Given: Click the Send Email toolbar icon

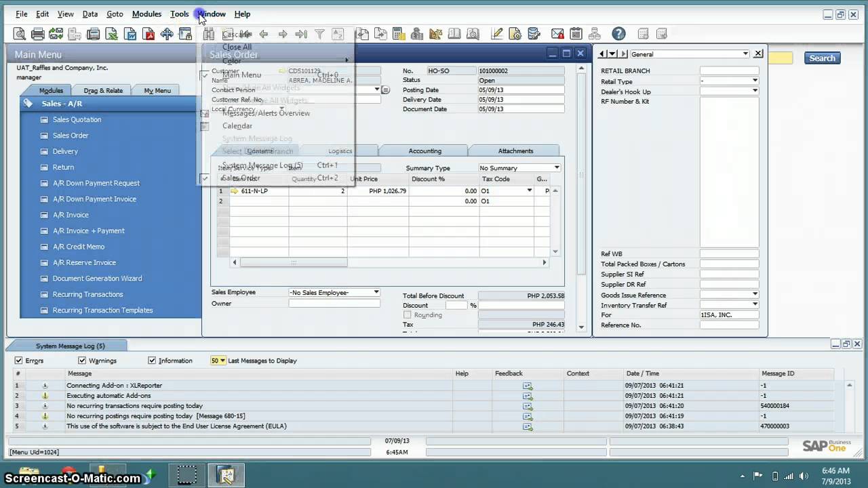Looking at the screenshot, I should coord(56,34).
